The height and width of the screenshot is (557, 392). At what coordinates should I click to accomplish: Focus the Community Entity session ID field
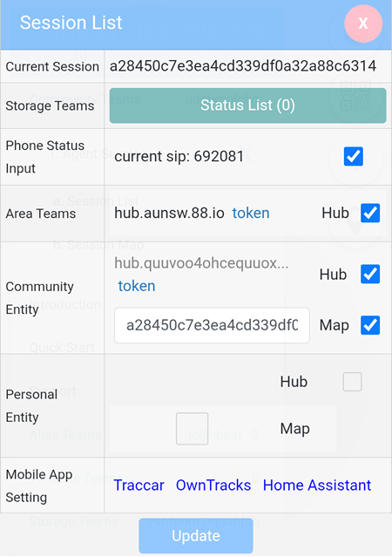coord(212,325)
